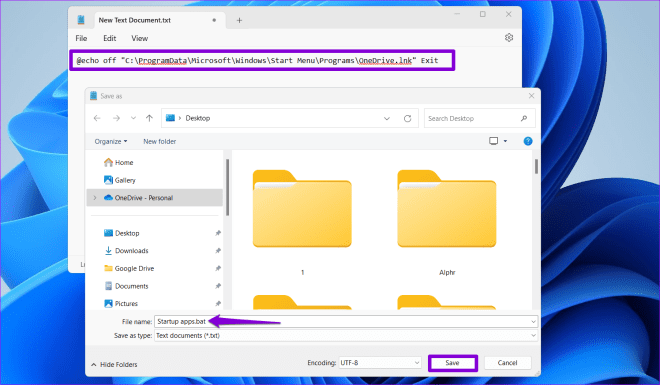Click breadcrumb chevron before Desktop
The image size is (660, 385).
point(180,118)
